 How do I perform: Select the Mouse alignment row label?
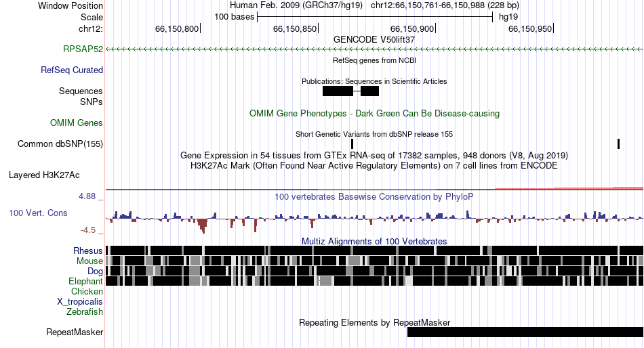(89, 261)
